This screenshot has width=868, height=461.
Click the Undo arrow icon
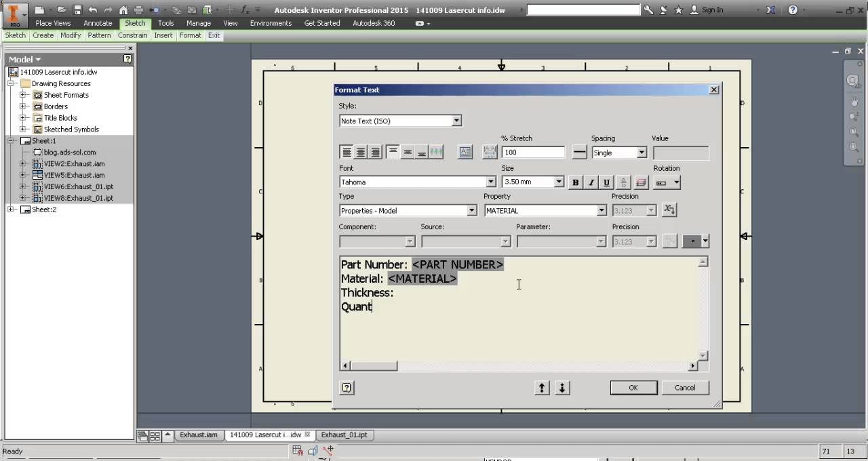92,10
